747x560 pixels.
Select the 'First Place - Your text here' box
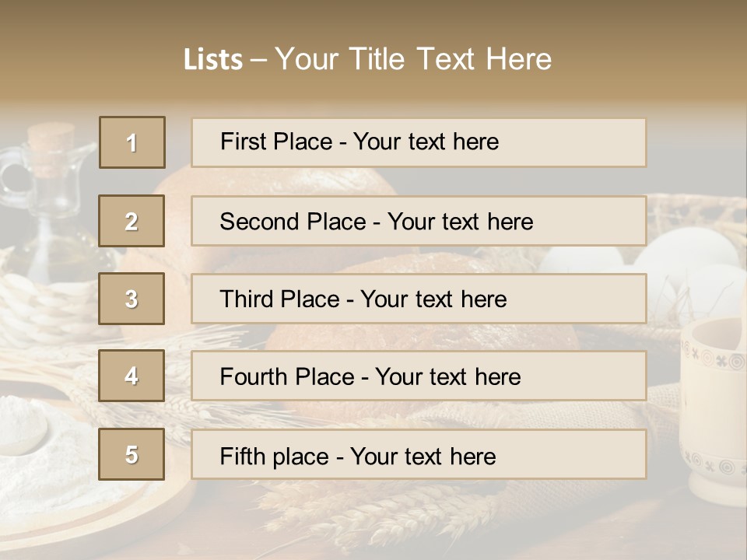point(419,142)
